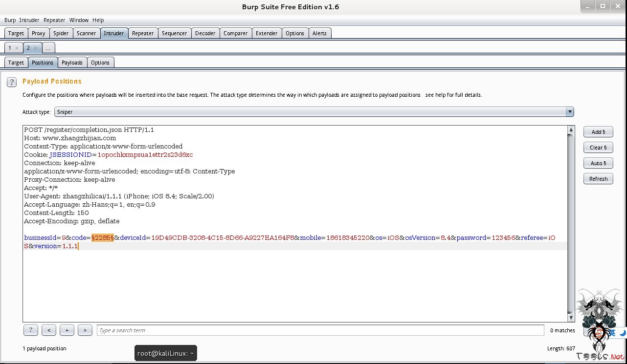Image resolution: width=627 pixels, height=364 pixels.
Task: Open the Intruder menu in menu bar
Action: (29, 20)
